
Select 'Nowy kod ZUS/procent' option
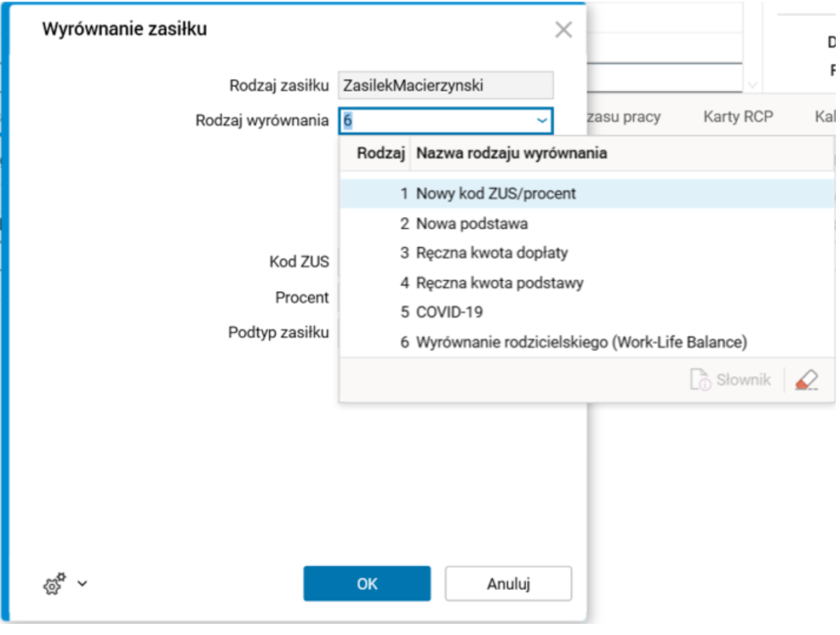495,193
